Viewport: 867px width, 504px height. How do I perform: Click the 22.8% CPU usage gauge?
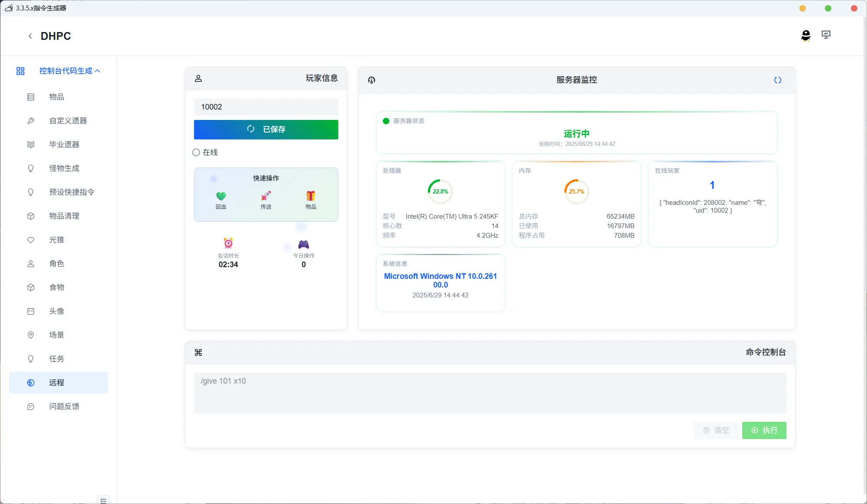(x=440, y=191)
